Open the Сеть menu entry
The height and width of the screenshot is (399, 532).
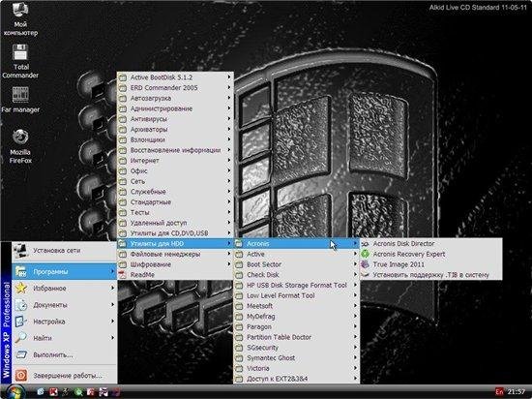click(x=175, y=181)
